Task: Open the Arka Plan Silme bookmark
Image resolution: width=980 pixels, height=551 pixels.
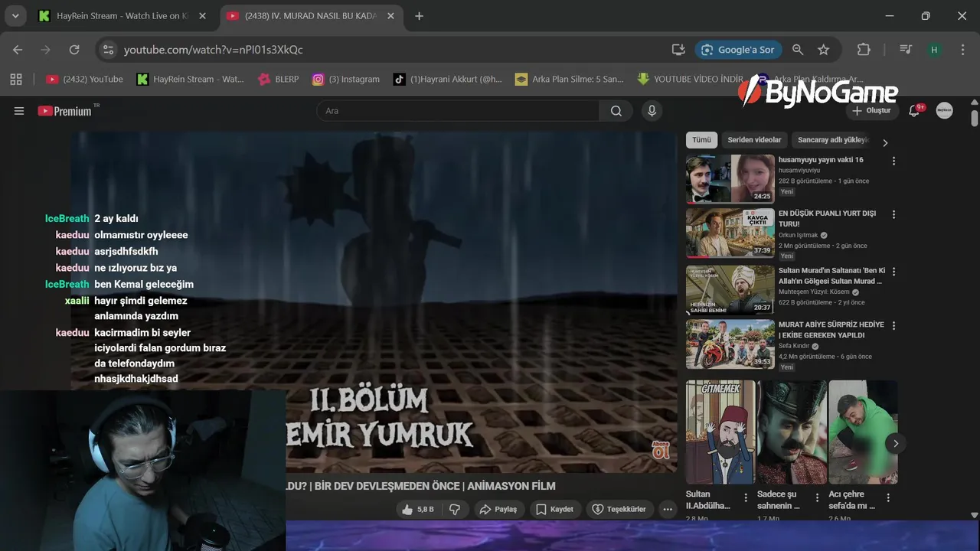Action: point(570,79)
